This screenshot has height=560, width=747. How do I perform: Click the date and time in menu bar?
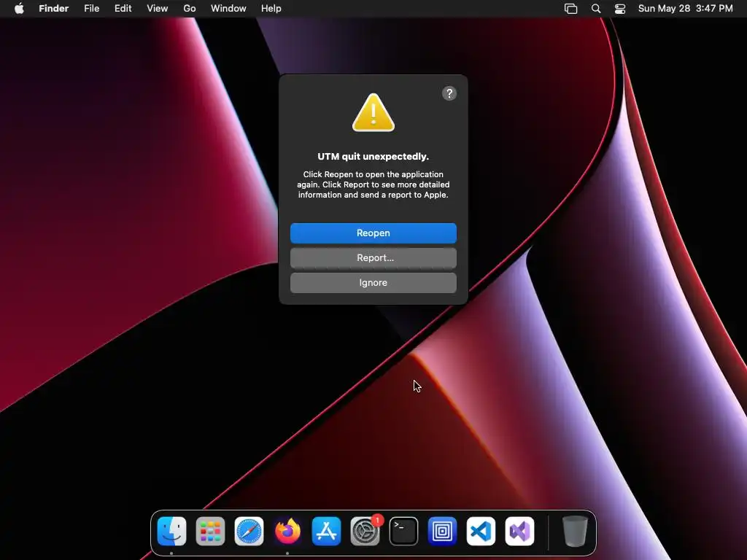685,9
